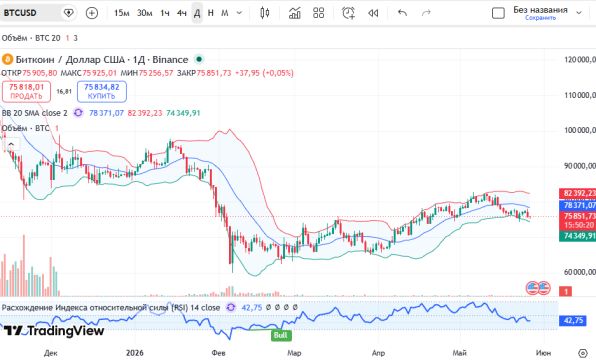Viewport: 596px width, 360px height.
Task: Start bar replay with the rewind icon
Action: click(x=373, y=13)
